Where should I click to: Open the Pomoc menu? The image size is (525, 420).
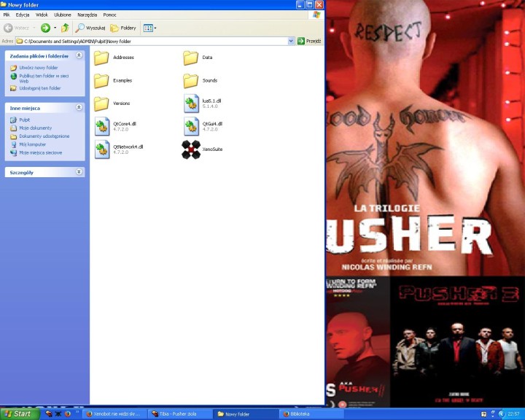[110, 15]
